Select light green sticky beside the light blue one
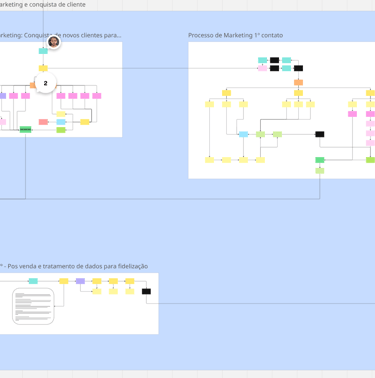 (x=260, y=134)
